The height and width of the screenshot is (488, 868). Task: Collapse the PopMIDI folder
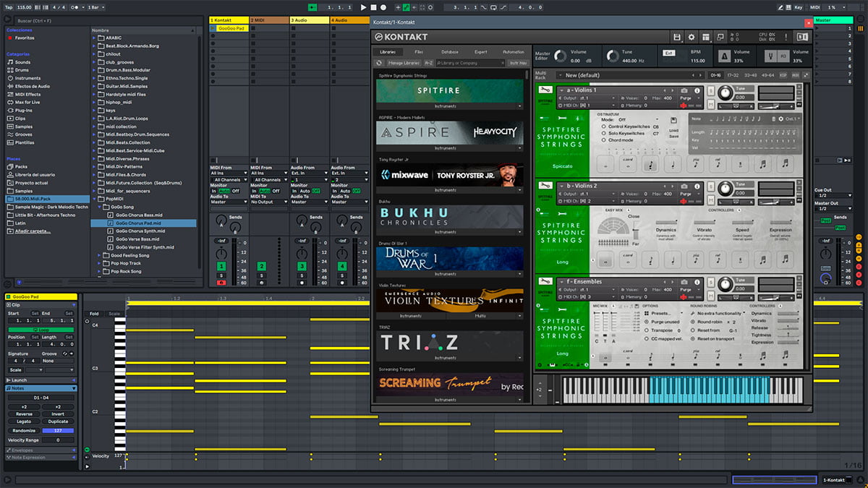95,197
